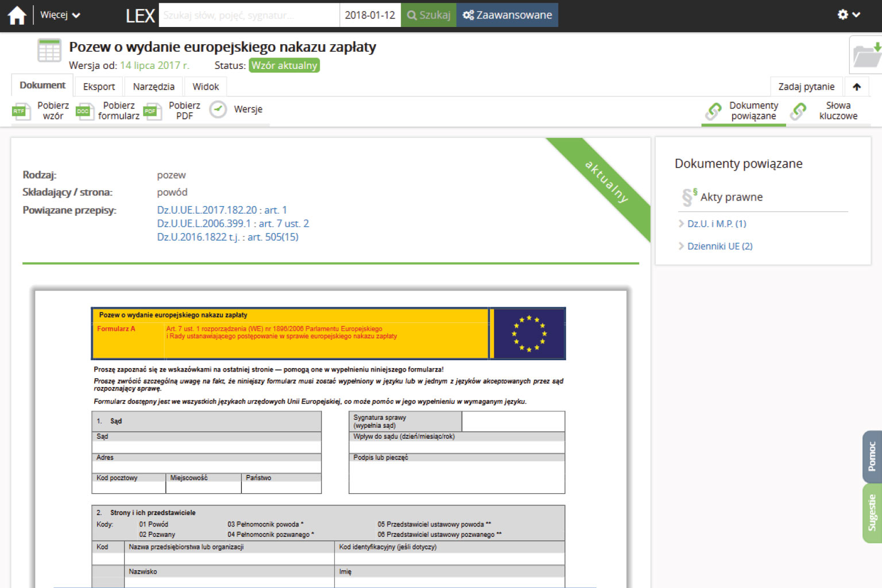Download template via RTF Pobierz wzór icon

tap(21, 111)
